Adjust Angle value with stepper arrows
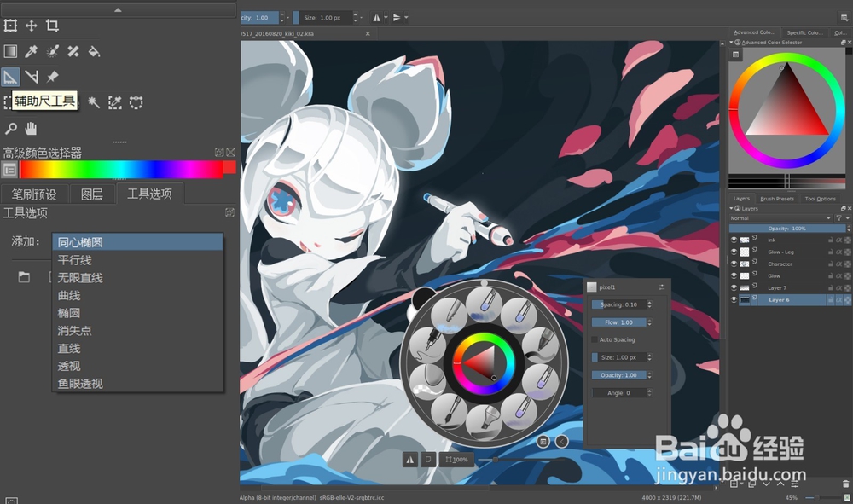The height and width of the screenshot is (504, 853). pos(649,392)
